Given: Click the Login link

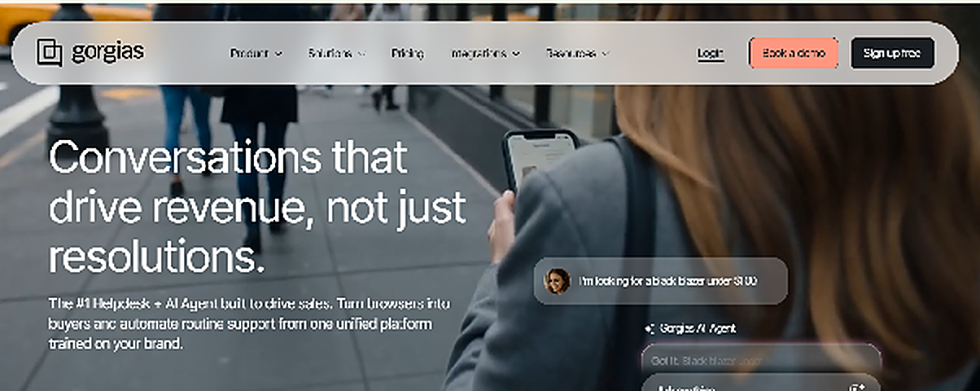Looking at the screenshot, I should (710, 53).
